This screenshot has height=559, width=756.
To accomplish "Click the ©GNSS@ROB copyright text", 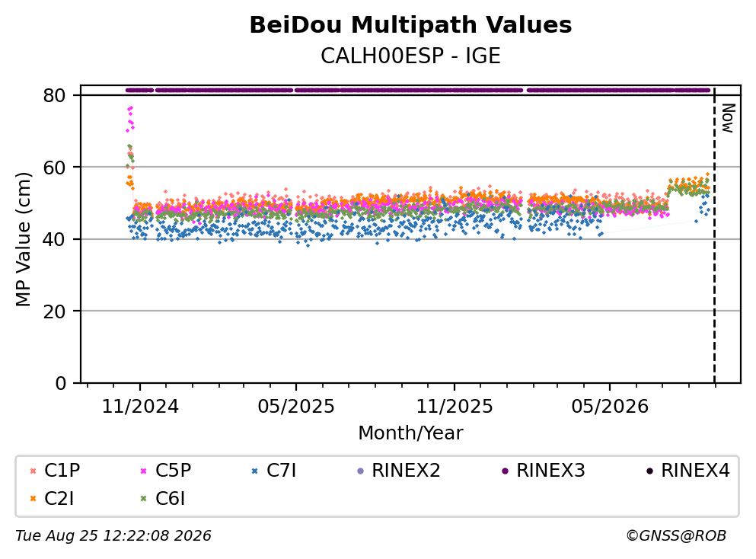I will click(x=676, y=536).
